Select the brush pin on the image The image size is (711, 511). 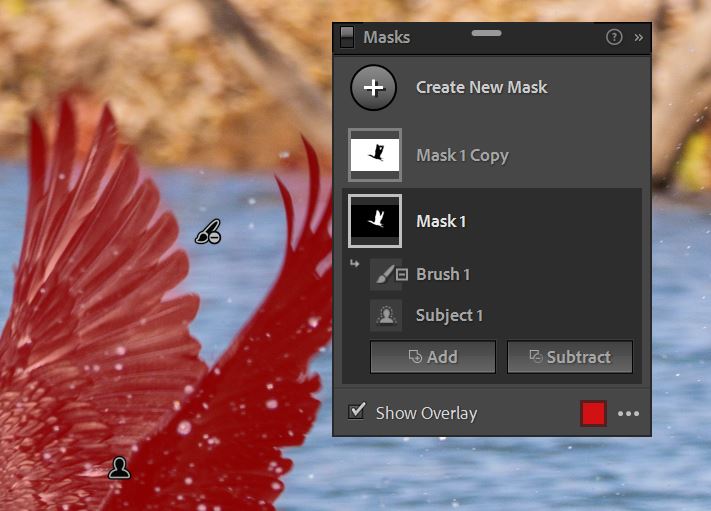208,233
